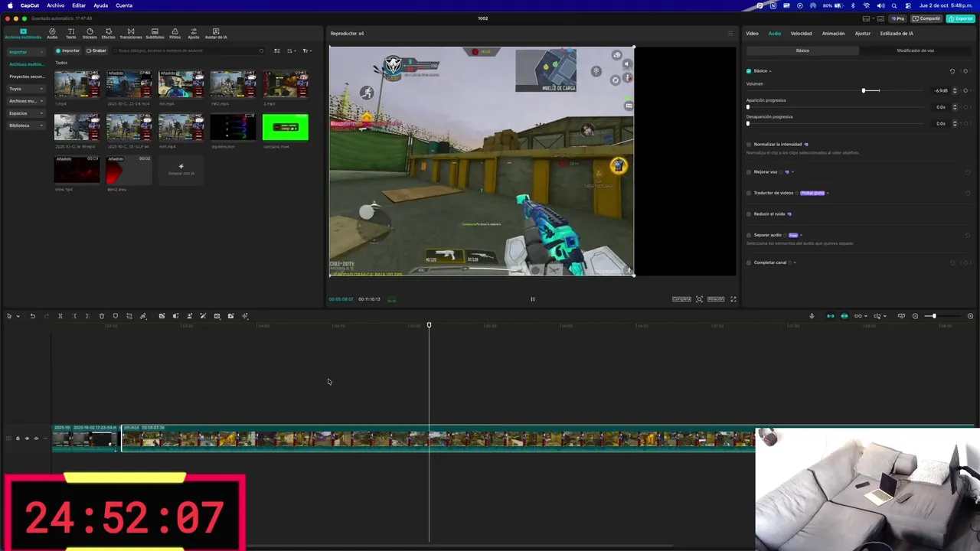Enable Completar canal checkbox

(x=749, y=262)
